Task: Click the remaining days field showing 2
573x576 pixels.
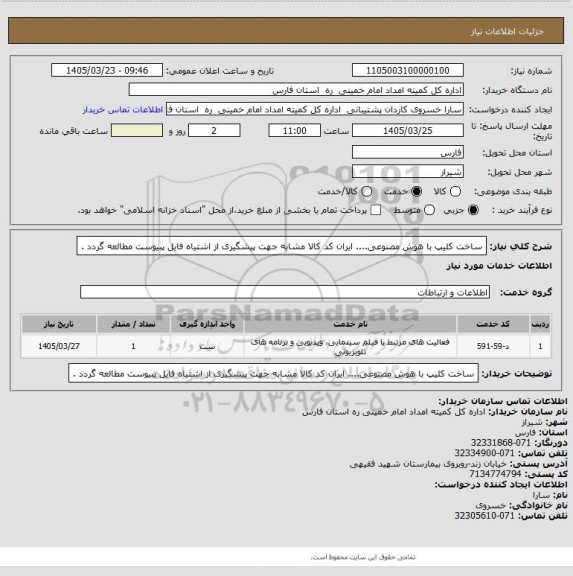Action: [214, 131]
